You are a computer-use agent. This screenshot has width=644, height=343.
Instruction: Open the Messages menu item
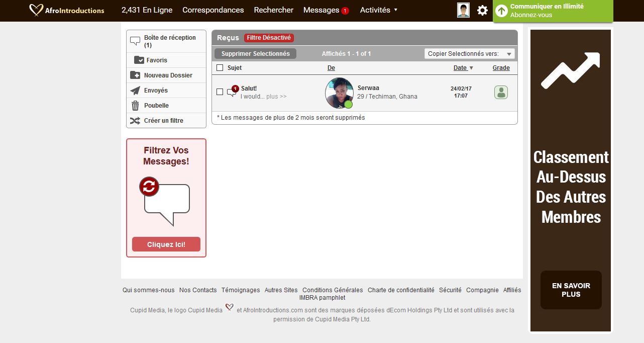[321, 10]
